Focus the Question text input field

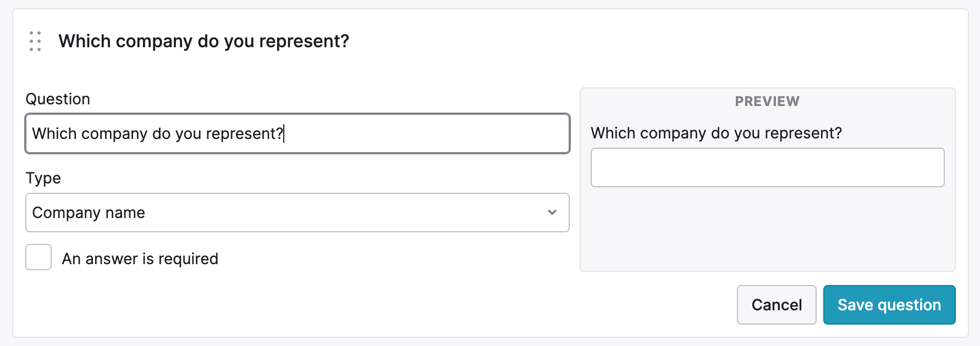298,133
